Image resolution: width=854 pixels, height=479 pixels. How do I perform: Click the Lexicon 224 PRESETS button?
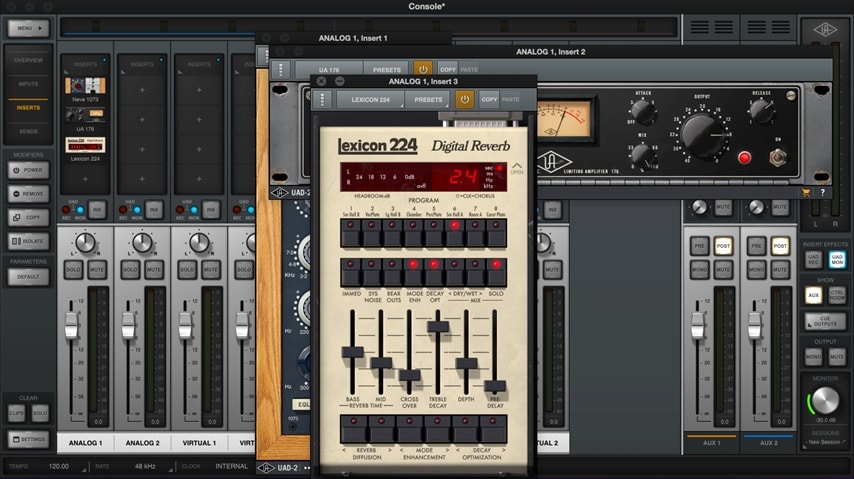pos(428,99)
